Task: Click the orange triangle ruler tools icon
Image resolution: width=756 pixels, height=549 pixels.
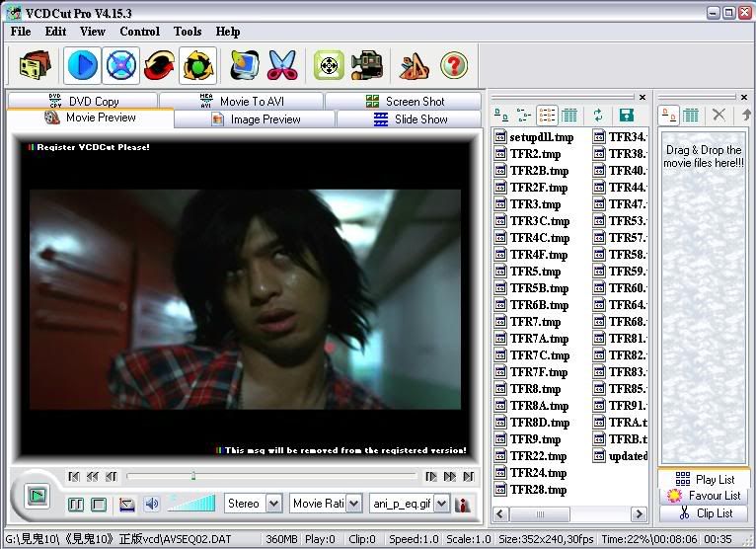Action: point(414,65)
